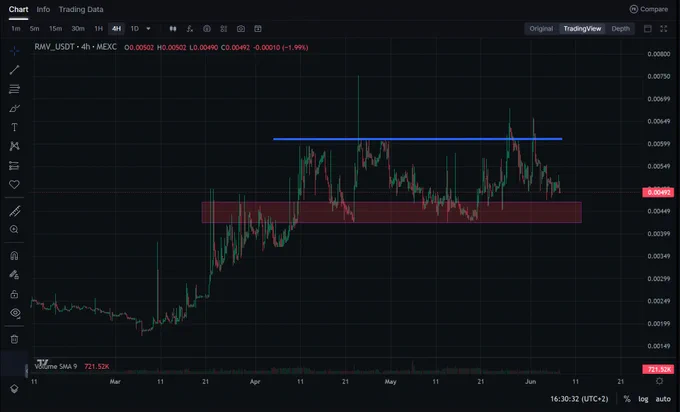
Task: Open the indicator templates grid icon
Action: coord(223,29)
